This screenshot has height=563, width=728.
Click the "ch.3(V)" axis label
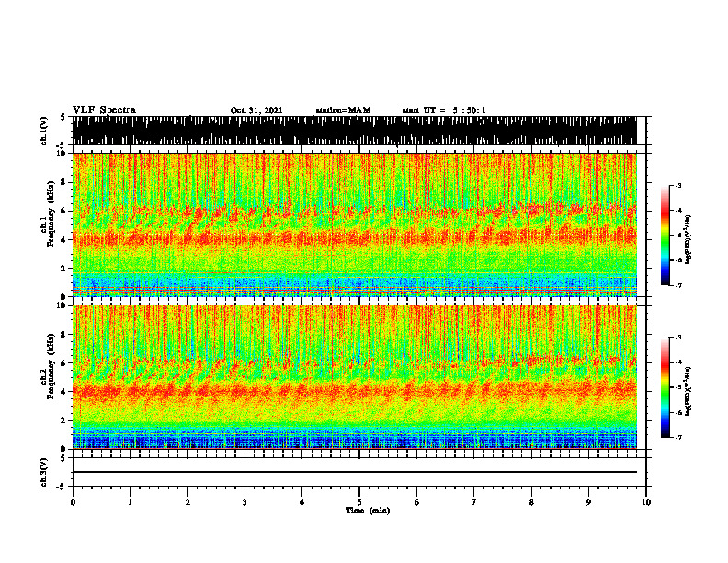[44, 472]
